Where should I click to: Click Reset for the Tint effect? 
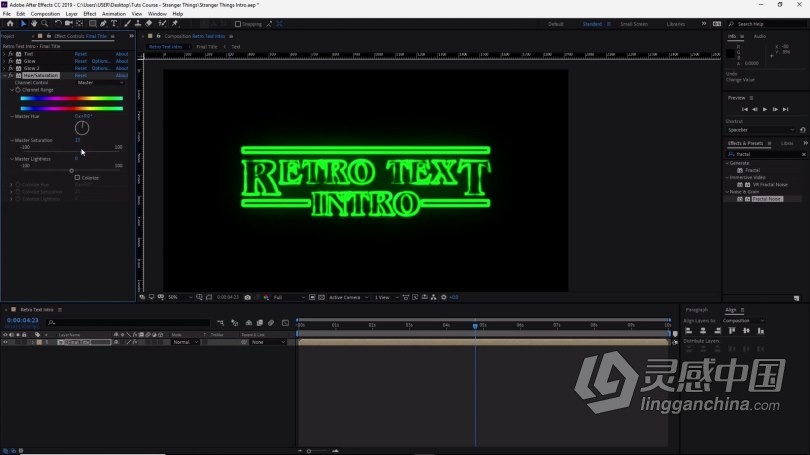(80, 54)
